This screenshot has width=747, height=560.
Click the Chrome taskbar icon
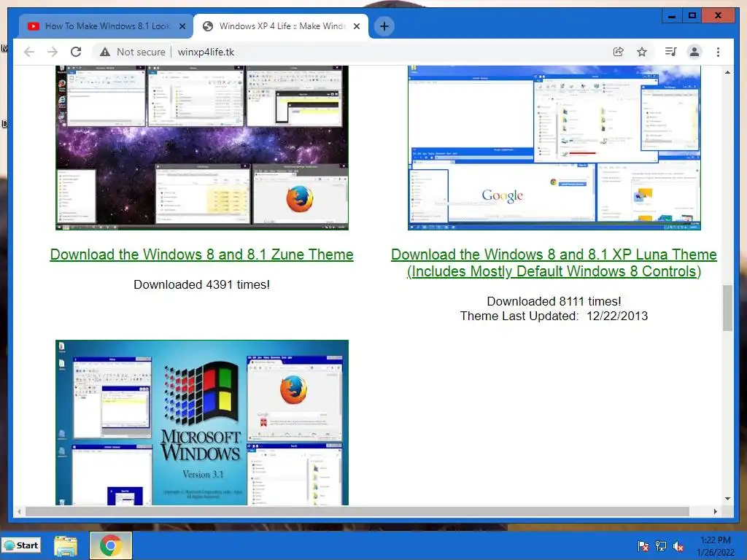(x=110, y=545)
